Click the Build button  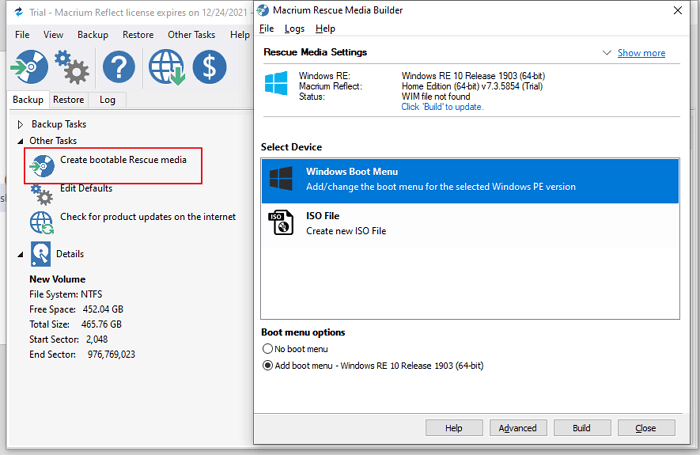coord(582,428)
